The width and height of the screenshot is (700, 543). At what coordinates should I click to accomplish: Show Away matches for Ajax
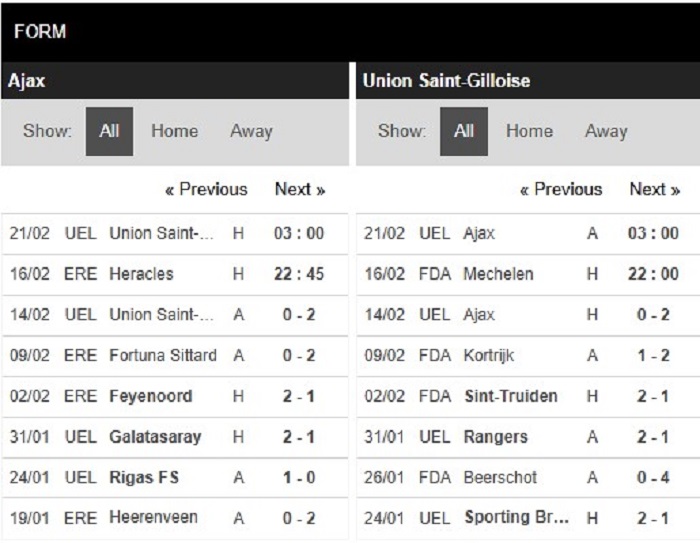click(x=251, y=131)
